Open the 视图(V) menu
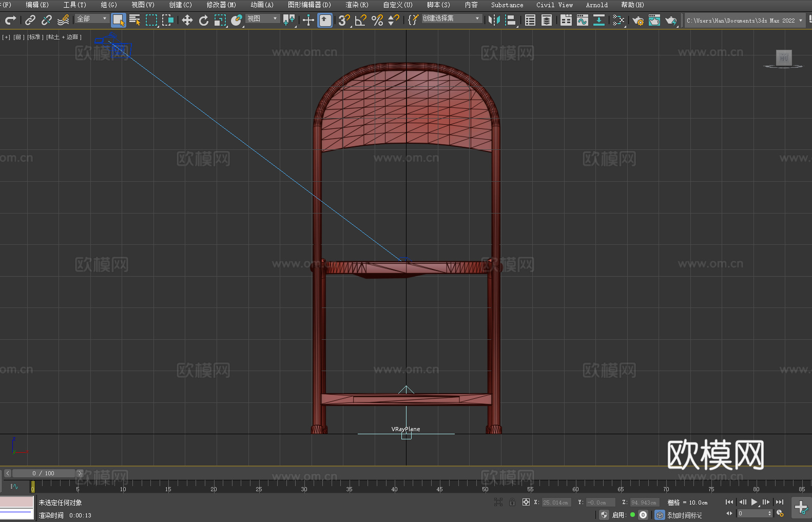Image resolution: width=812 pixels, height=522 pixels. tap(143, 5)
